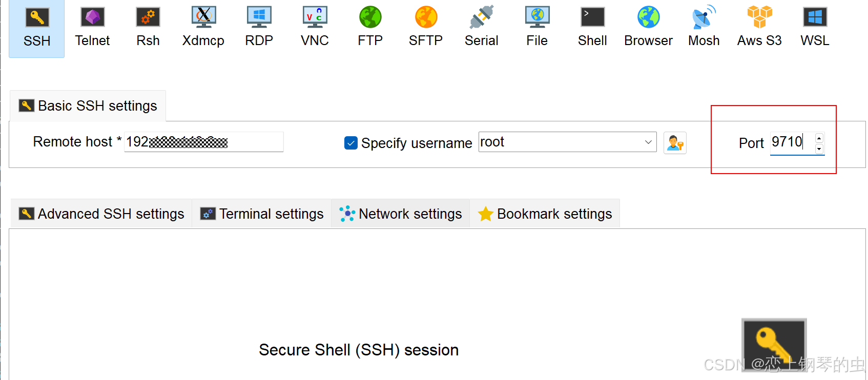Viewport: 868px width, 380px height.
Task: Switch to the Network settings tab
Action: pyautogui.click(x=400, y=214)
